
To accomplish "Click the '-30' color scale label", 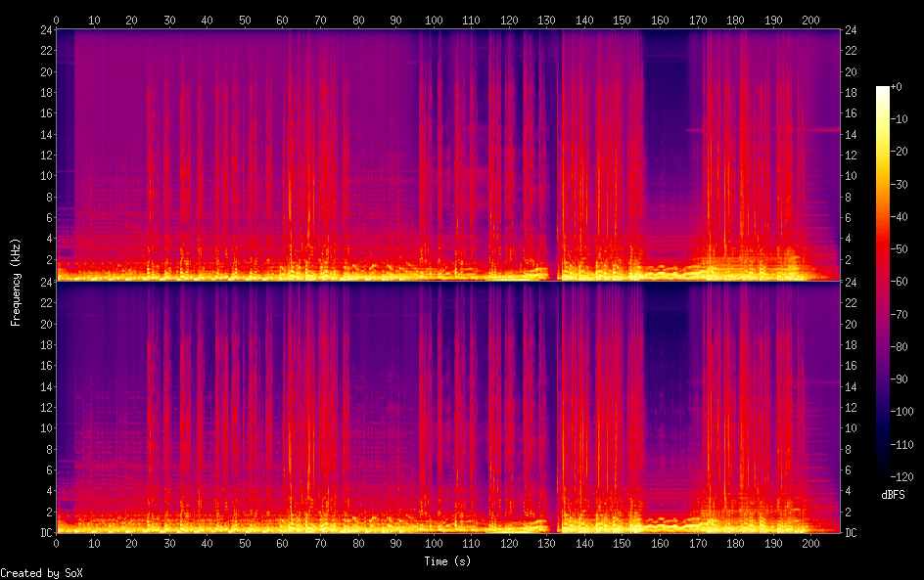I will point(899,184).
